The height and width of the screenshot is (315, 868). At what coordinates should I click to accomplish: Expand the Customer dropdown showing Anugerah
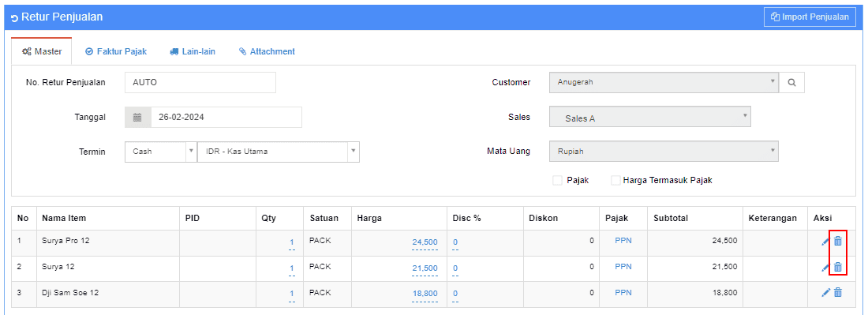(x=664, y=82)
